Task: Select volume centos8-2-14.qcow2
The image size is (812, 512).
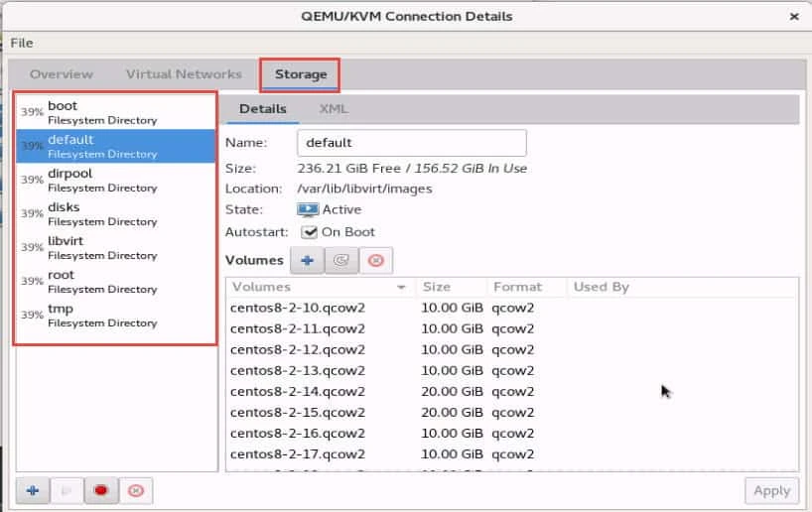Action: (x=511, y=391)
